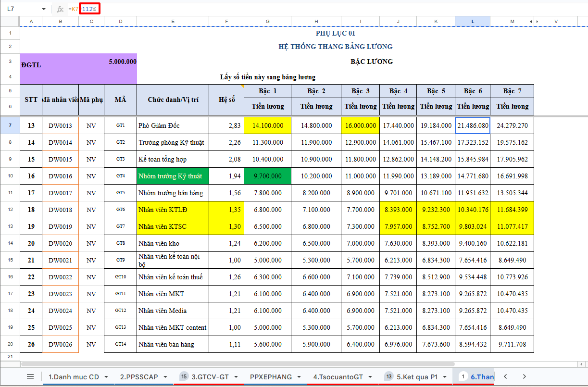Click comment badge on 5.Ket qua P1 tab

coord(389,376)
